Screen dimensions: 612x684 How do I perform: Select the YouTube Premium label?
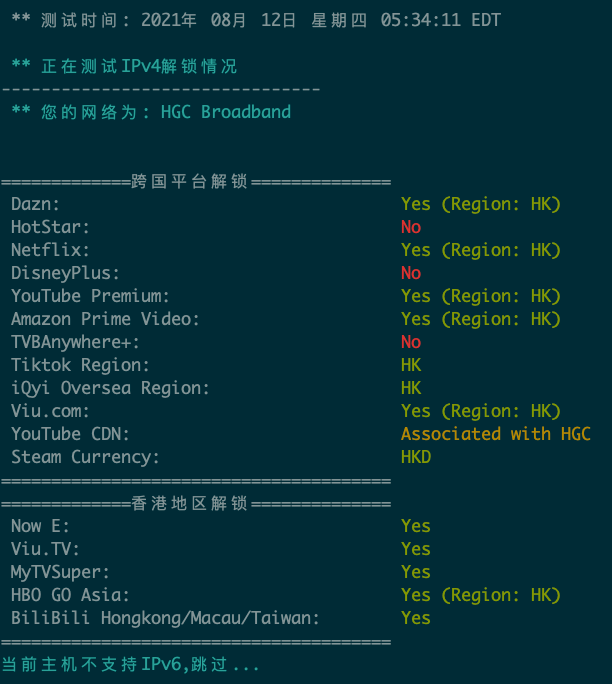[90, 296]
